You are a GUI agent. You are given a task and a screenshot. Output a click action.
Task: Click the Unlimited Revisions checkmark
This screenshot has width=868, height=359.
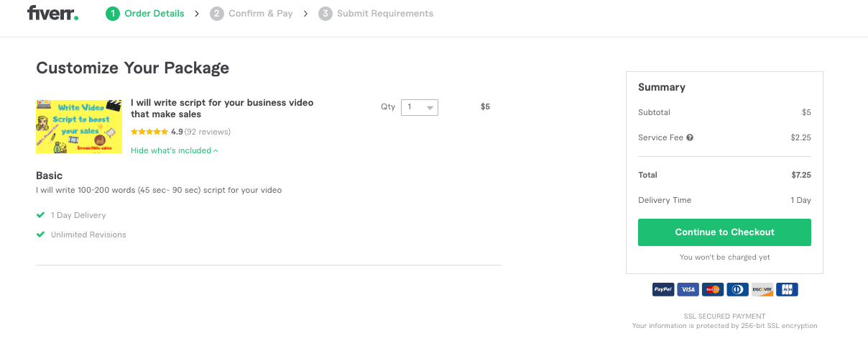pos(40,235)
